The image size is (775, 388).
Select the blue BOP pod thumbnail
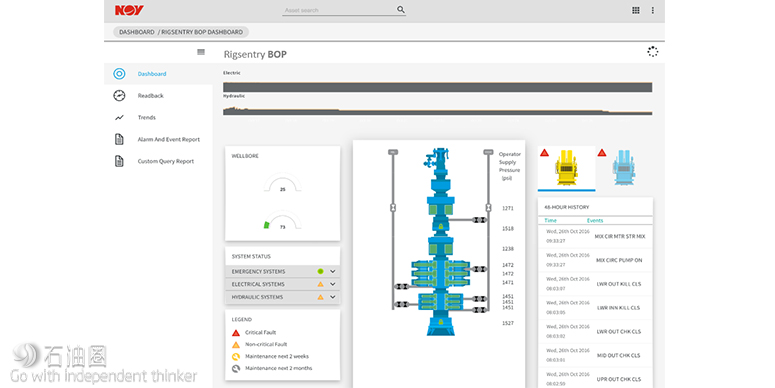624,168
